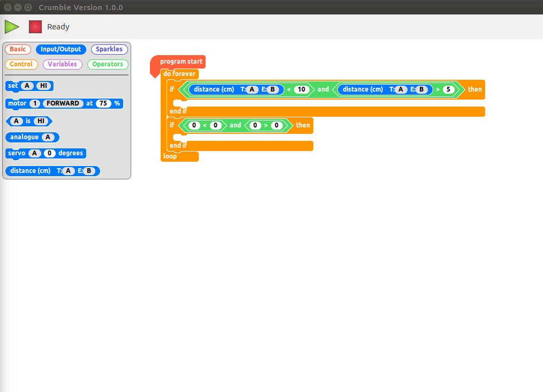Toggle HI in the 'A is HI' block
This screenshot has width=543, height=392.
click(41, 121)
